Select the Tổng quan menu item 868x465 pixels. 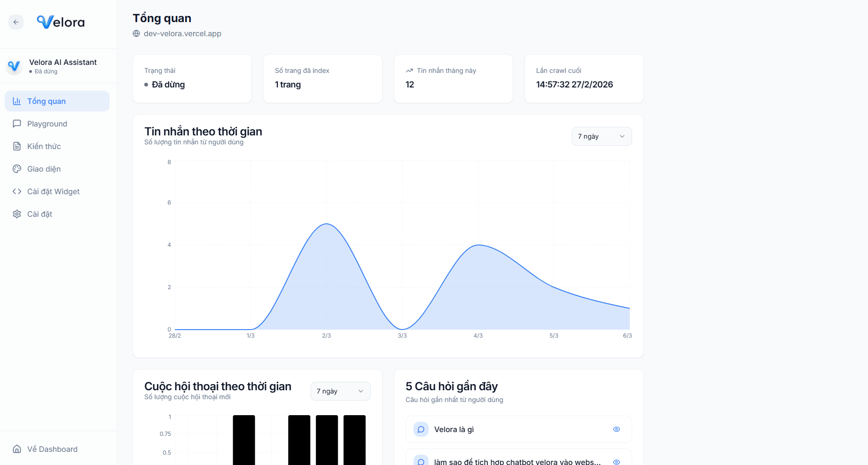[x=57, y=101]
